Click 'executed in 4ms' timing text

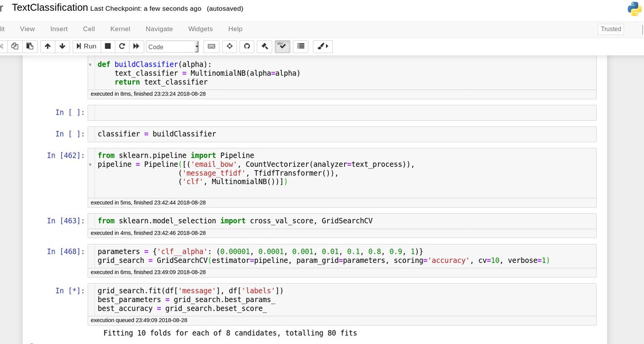(x=148, y=233)
